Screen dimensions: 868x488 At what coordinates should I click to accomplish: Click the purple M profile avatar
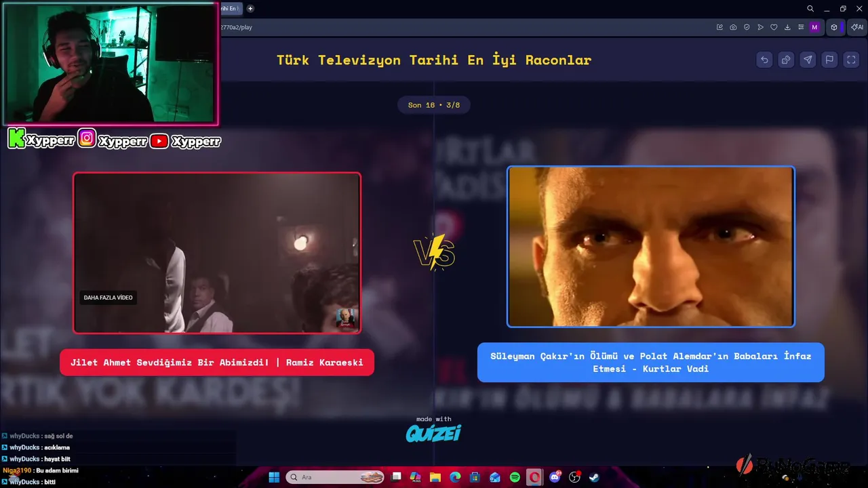point(814,27)
